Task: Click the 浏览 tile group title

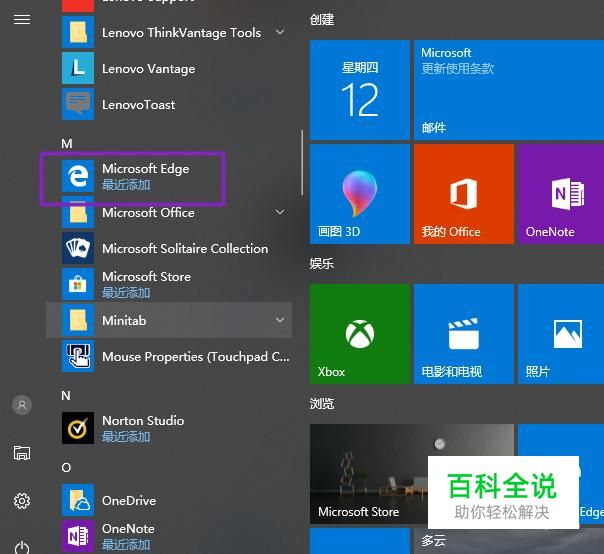Action: point(322,404)
